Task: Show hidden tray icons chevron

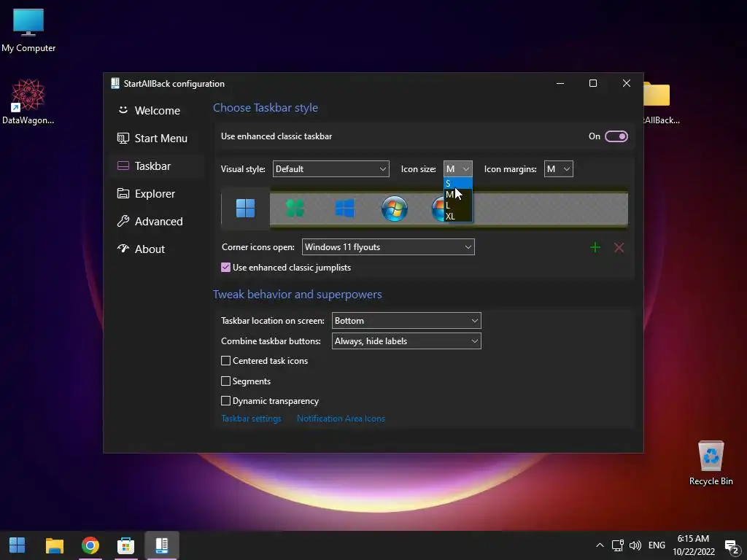Action: (600, 545)
